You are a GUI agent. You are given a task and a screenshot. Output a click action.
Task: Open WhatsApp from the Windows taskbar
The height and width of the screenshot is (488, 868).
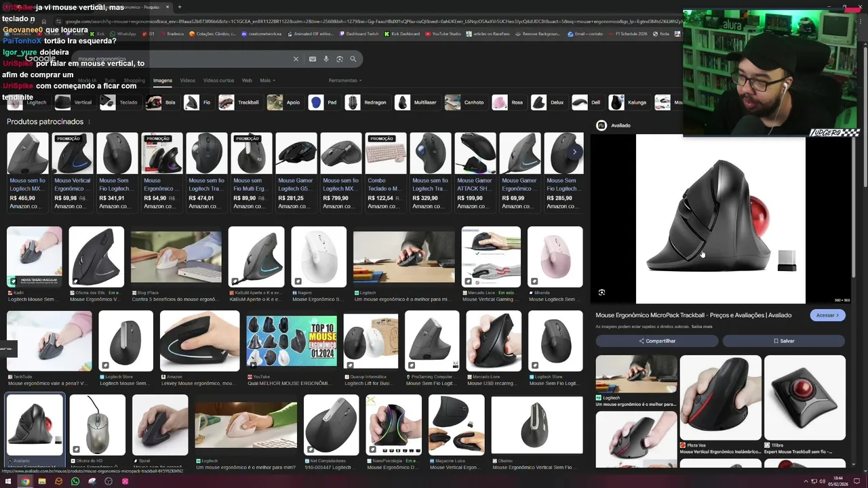click(x=75, y=481)
